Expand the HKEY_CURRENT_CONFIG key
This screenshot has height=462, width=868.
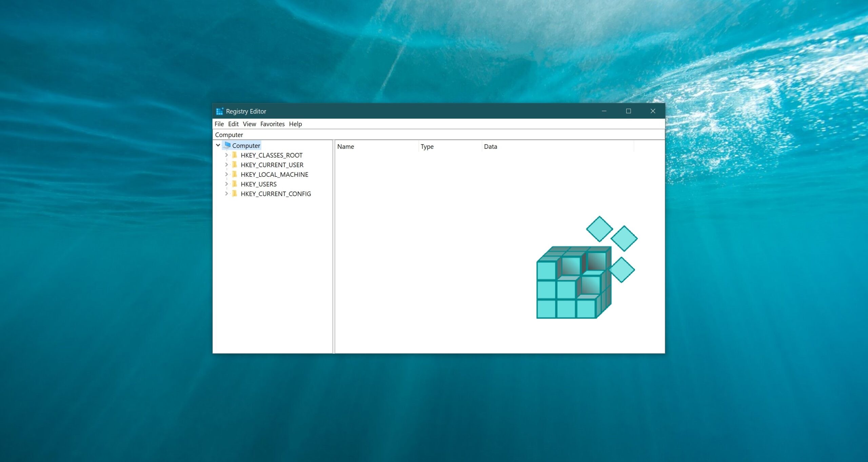pos(226,194)
